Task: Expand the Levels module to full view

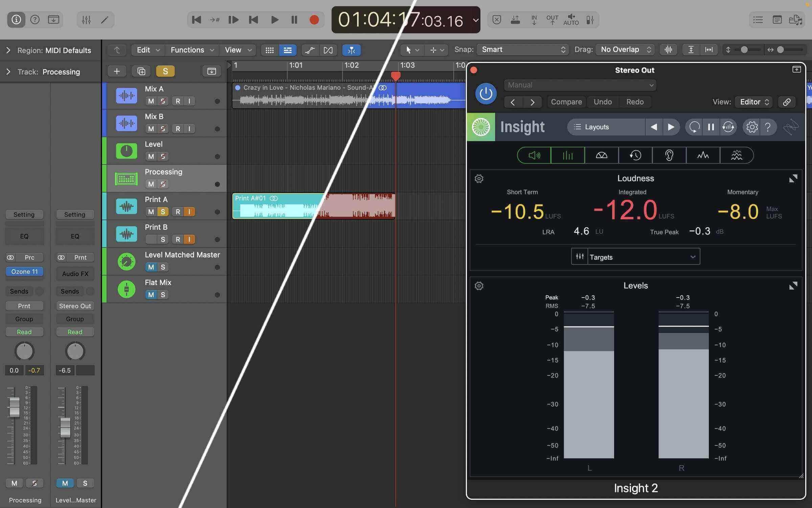Action: [793, 286]
